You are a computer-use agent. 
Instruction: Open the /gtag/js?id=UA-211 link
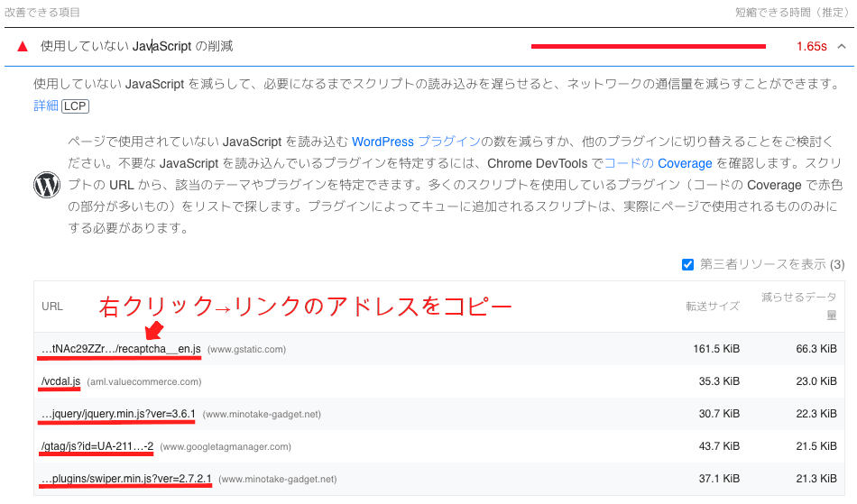pyautogui.click(x=97, y=446)
